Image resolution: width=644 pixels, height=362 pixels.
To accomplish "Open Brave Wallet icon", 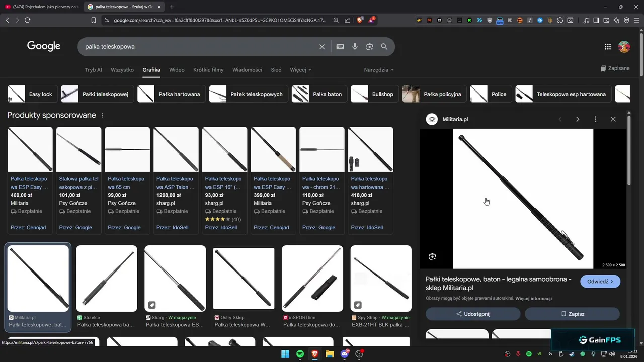I will pos(606,20).
